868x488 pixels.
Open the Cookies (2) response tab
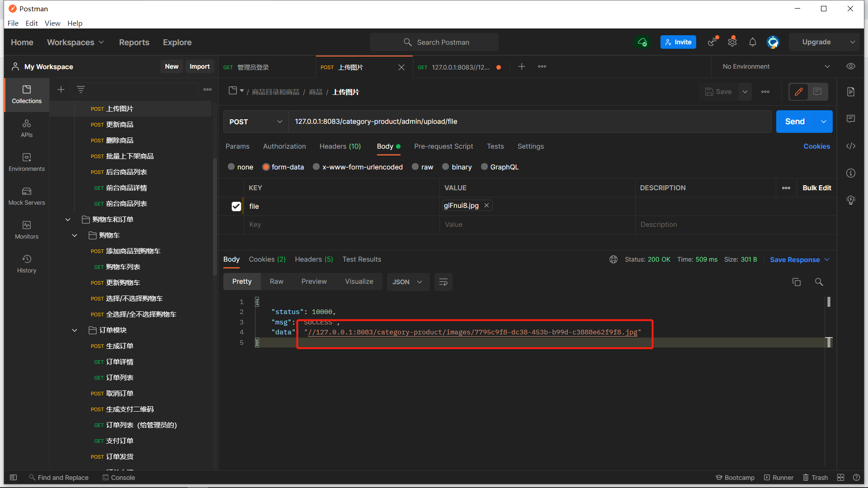pos(267,259)
